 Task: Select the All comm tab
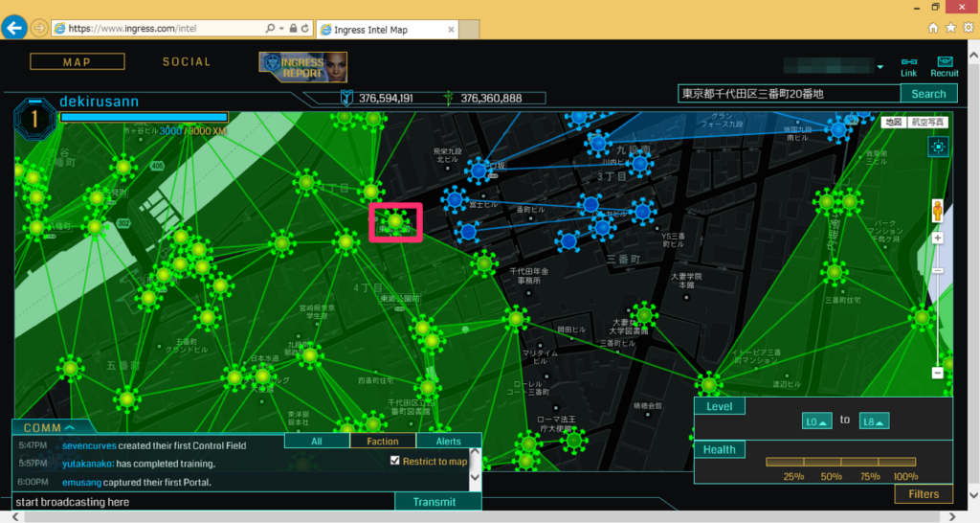click(x=317, y=441)
